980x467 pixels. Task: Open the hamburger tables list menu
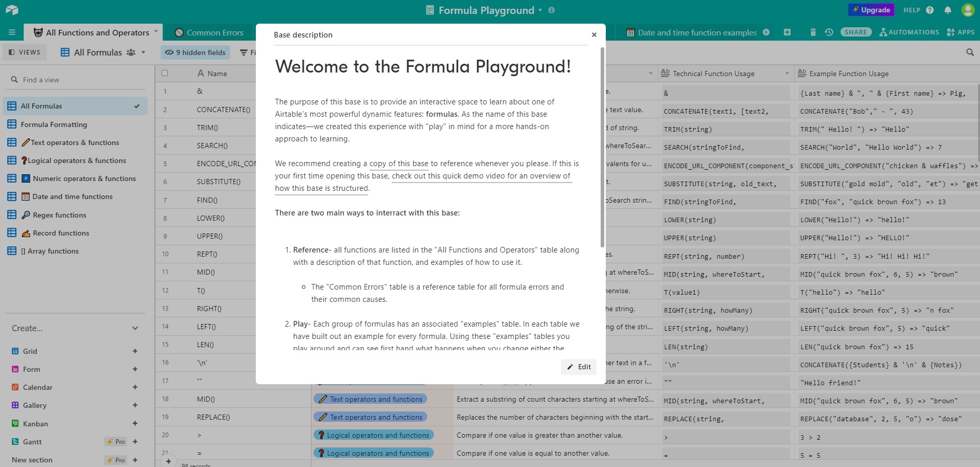(x=12, y=32)
